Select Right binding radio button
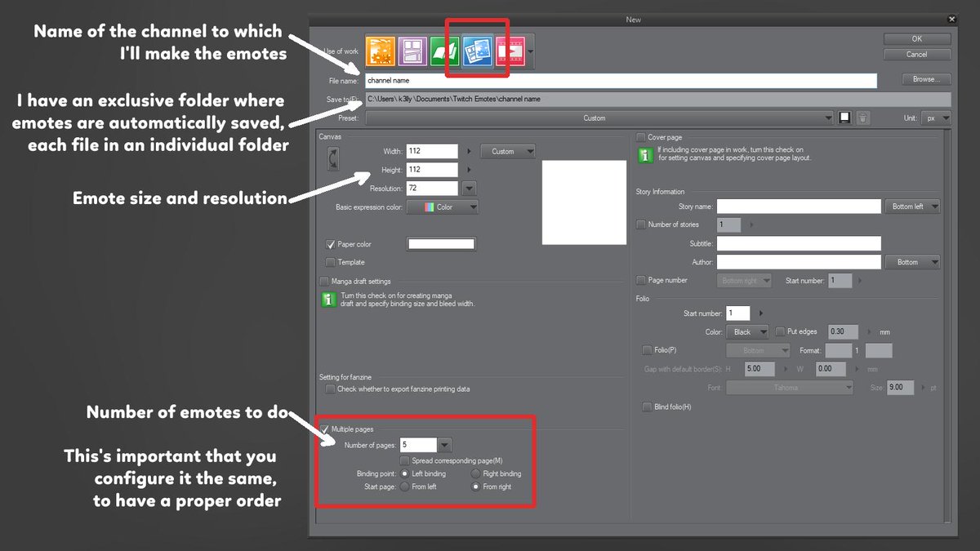The width and height of the screenshot is (980, 551). [x=476, y=473]
